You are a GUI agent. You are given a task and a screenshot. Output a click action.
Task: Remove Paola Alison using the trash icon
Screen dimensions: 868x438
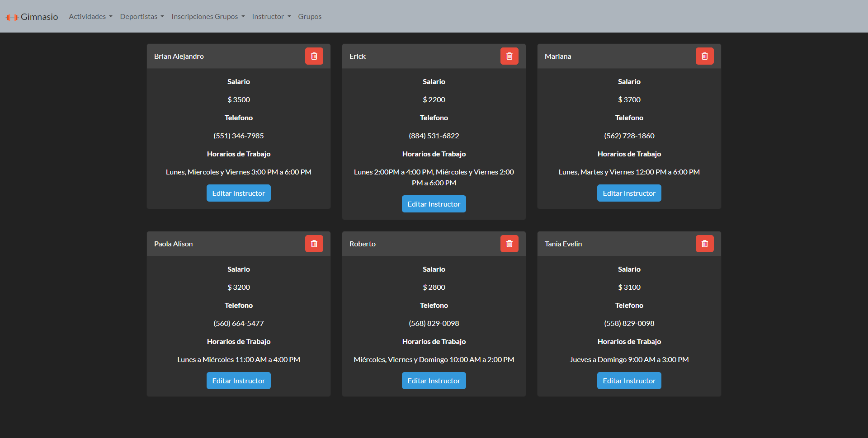coord(314,244)
